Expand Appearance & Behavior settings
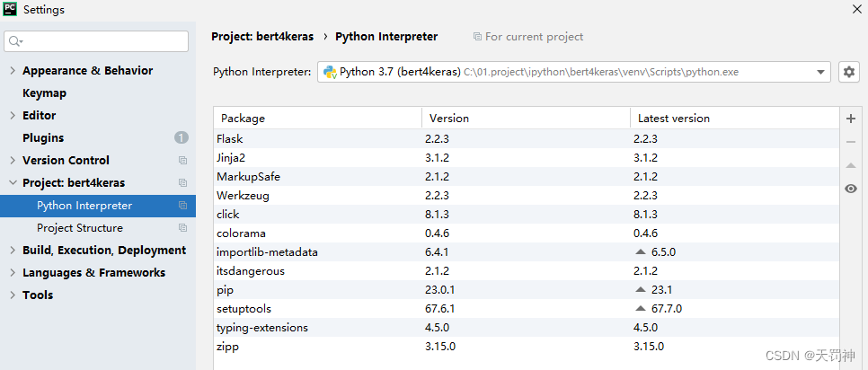Image resolution: width=868 pixels, height=370 pixels. pos(13,70)
